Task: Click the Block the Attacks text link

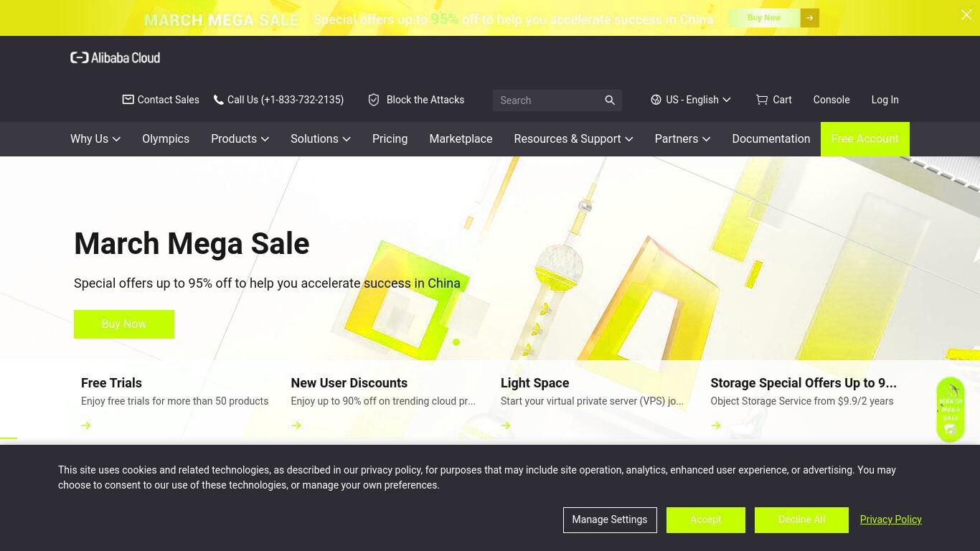Action: coord(425,100)
